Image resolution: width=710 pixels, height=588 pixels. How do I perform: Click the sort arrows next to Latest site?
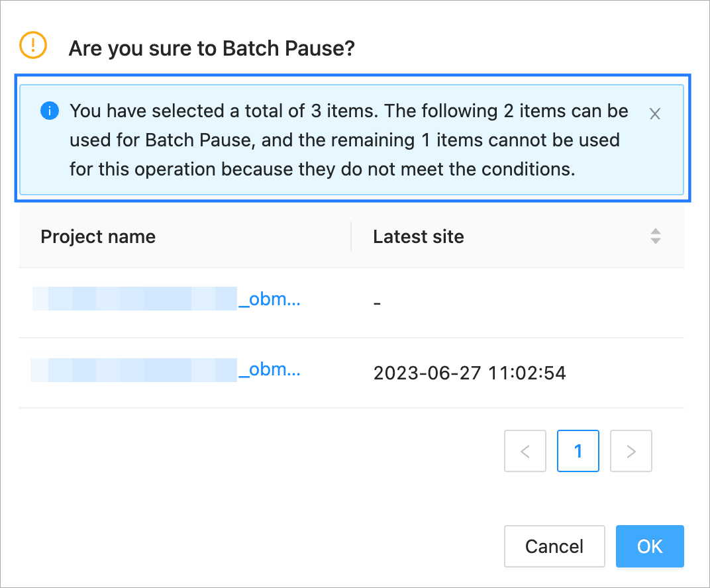(656, 236)
